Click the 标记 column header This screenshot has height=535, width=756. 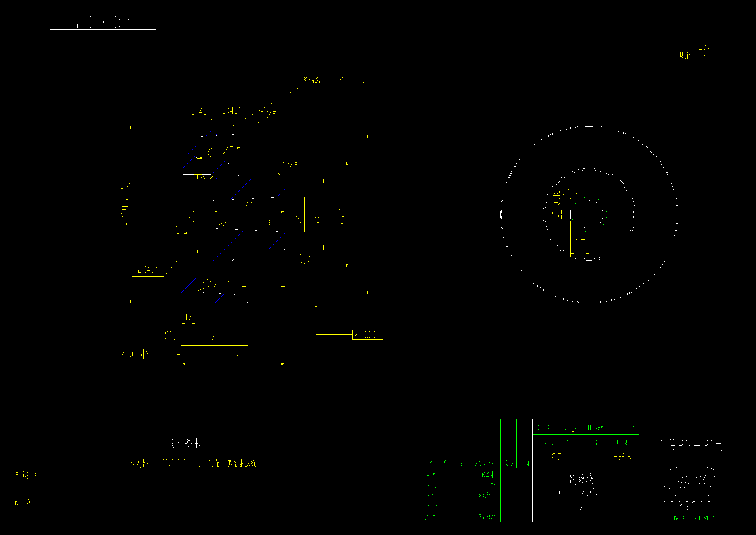tap(428, 463)
